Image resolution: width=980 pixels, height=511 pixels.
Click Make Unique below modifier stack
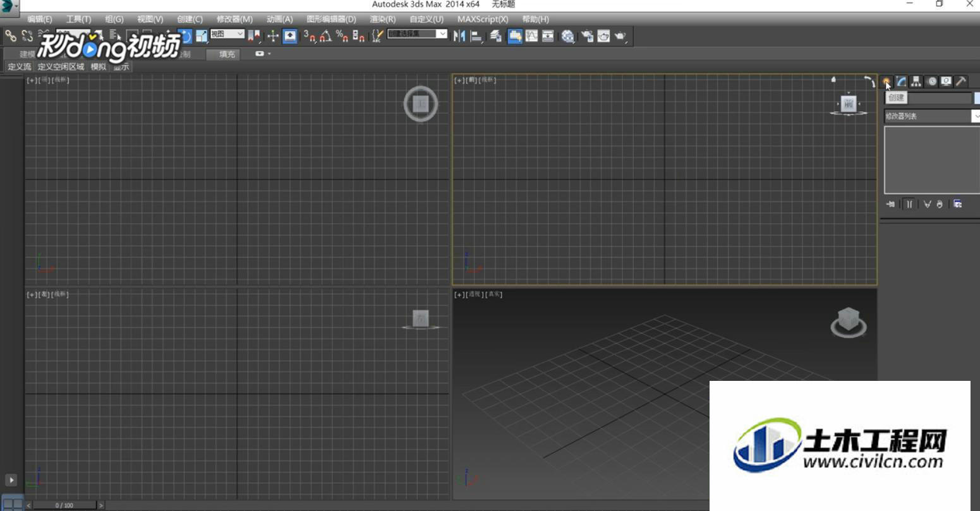(x=927, y=204)
